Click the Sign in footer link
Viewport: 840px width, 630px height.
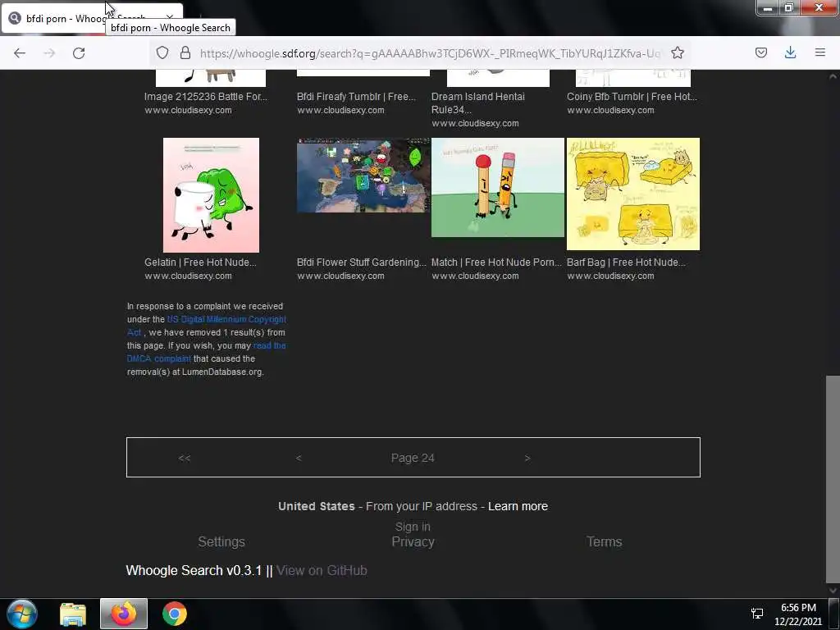413,527
